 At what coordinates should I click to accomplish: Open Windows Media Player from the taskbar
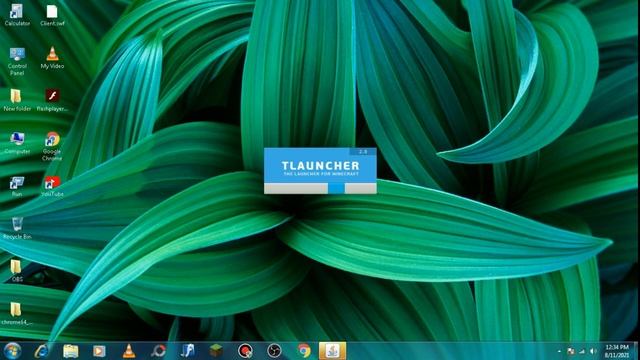pos(99,351)
